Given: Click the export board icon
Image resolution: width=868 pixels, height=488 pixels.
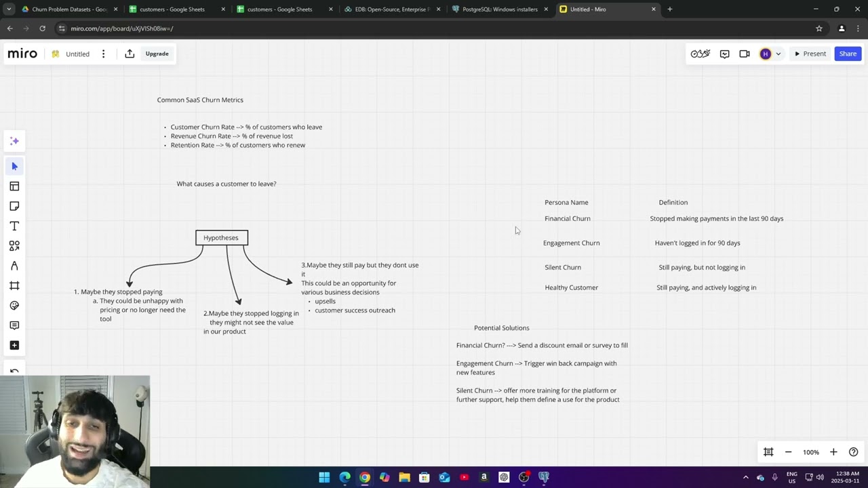Looking at the screenshot, I should tap(130, 54).
